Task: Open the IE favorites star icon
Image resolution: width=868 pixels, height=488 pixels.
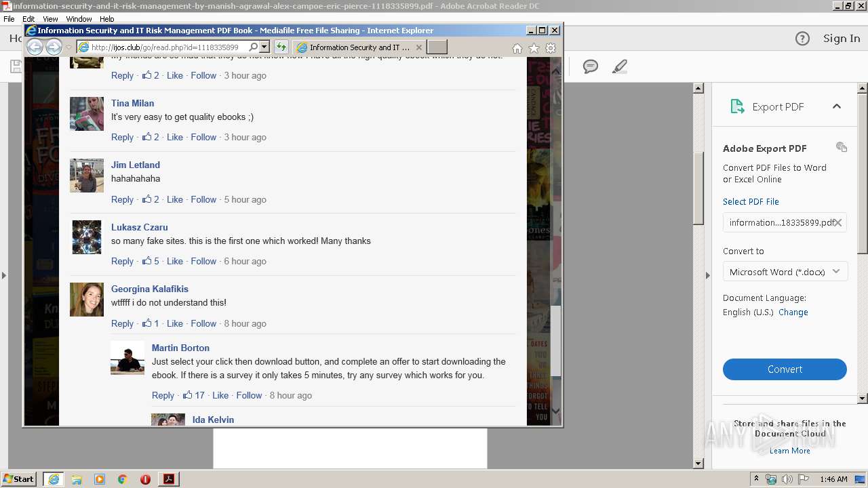Action: pyautogui.click(x=534, y=48)
